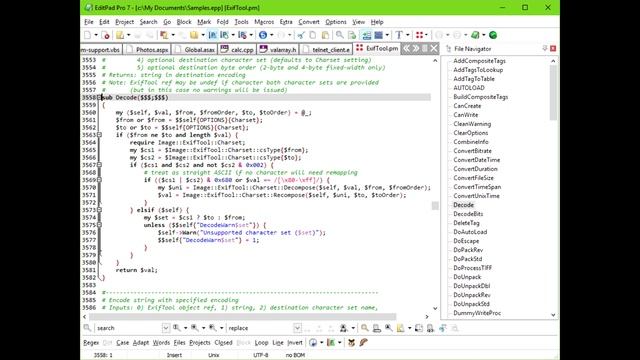Image resolution: width=640 pixels, height=360 pixels.
Task: Toggle the Invert search option
Action: point(295,343)
